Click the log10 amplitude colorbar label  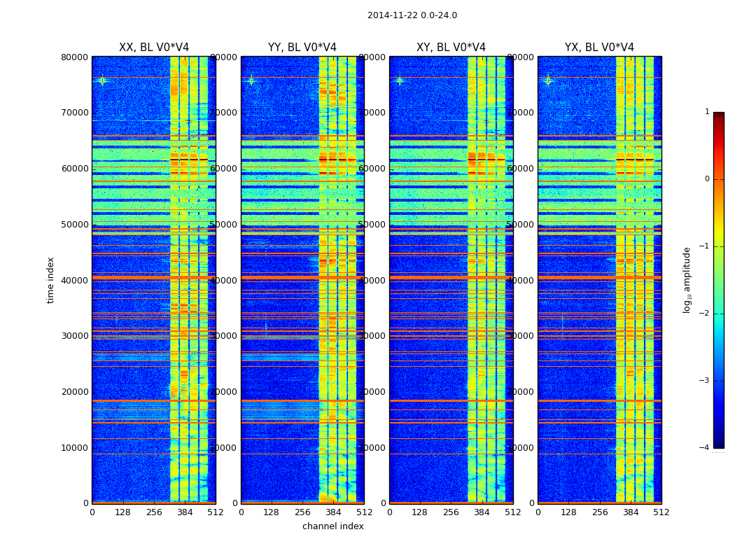687,280
